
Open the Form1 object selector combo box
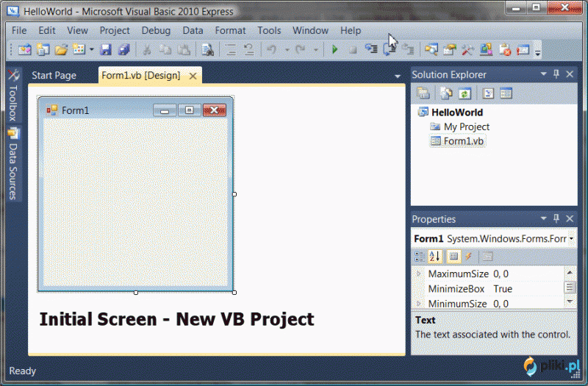494,238
